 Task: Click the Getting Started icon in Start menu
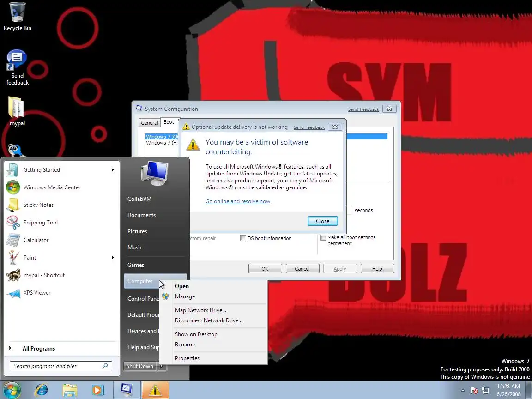coord(12,170)
